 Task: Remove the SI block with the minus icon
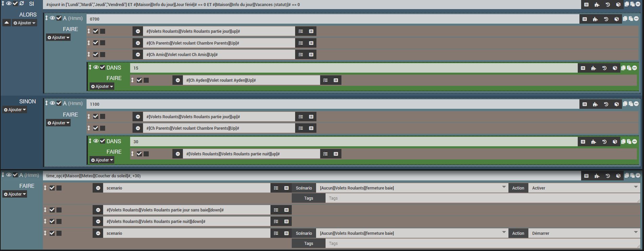(638, 4)
